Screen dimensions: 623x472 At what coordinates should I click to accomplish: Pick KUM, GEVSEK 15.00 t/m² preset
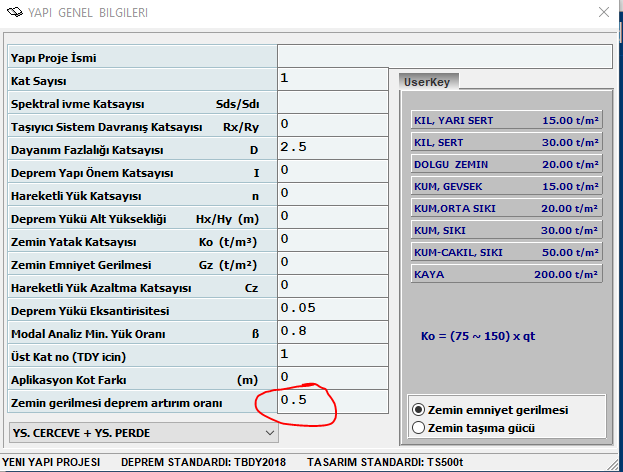[505, 186]
